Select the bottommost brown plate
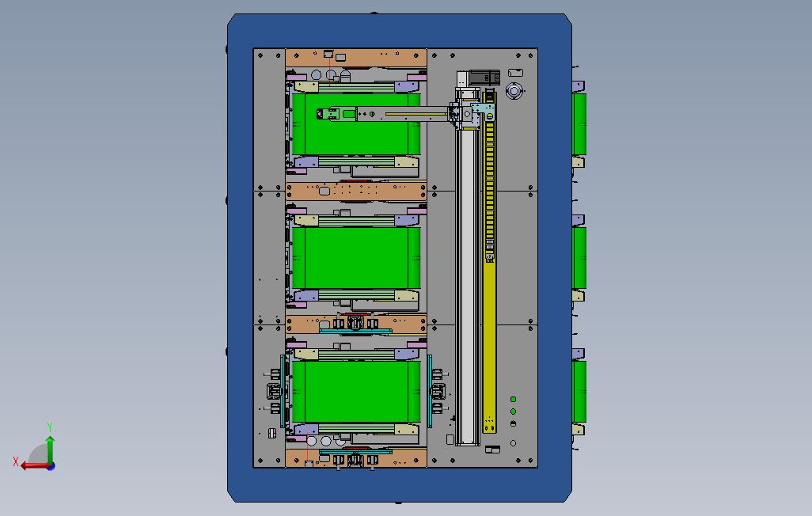 [x=356, y=458]
